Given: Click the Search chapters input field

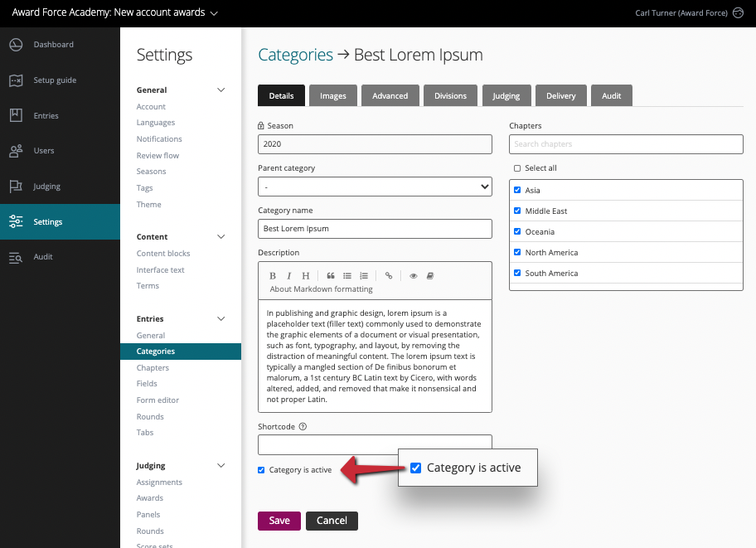Looking at the screenshot, I should (625, 144).
